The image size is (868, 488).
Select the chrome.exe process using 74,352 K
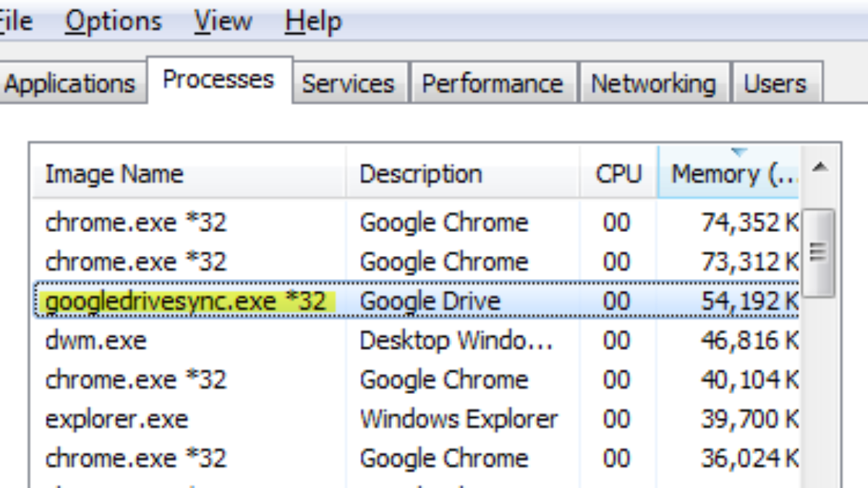point(135,223)
